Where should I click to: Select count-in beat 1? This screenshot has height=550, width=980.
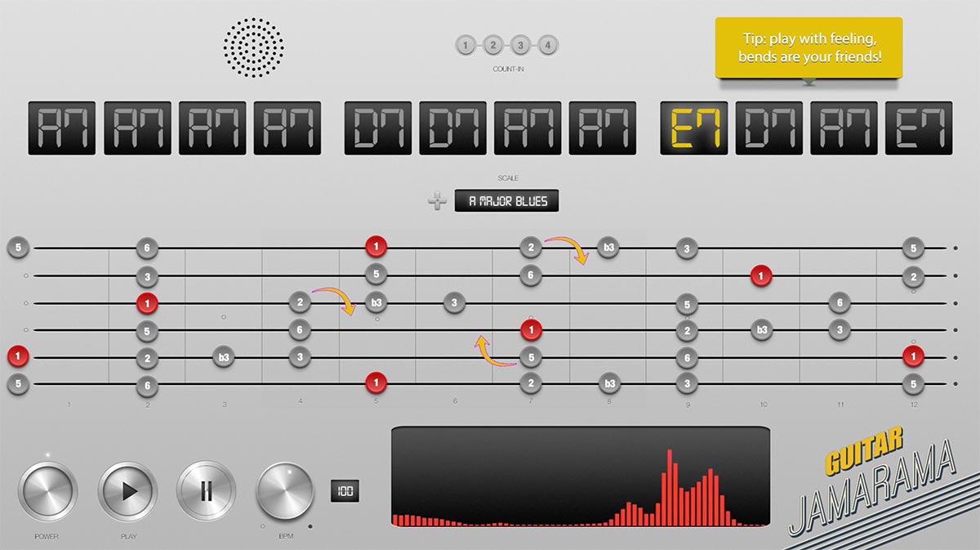(x=465, y=46)
